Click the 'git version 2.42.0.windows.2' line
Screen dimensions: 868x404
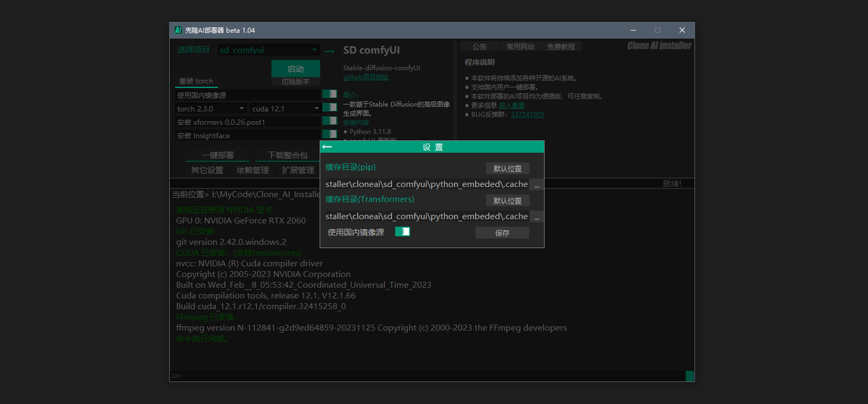[x=231, y=242]
